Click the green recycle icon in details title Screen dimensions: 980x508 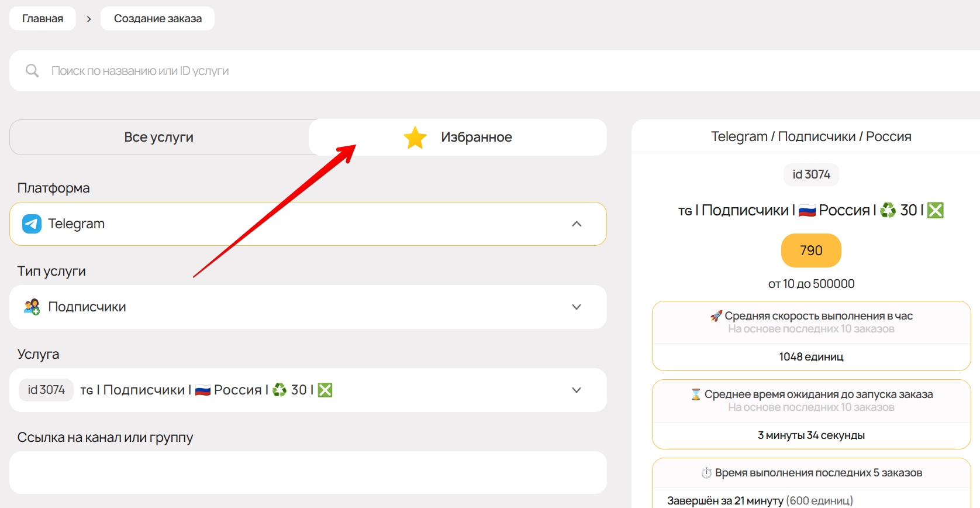coord(888,210)
